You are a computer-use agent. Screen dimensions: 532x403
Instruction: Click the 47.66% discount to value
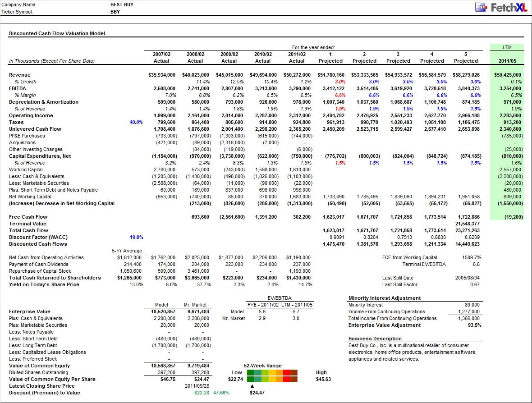pos(221,393)
